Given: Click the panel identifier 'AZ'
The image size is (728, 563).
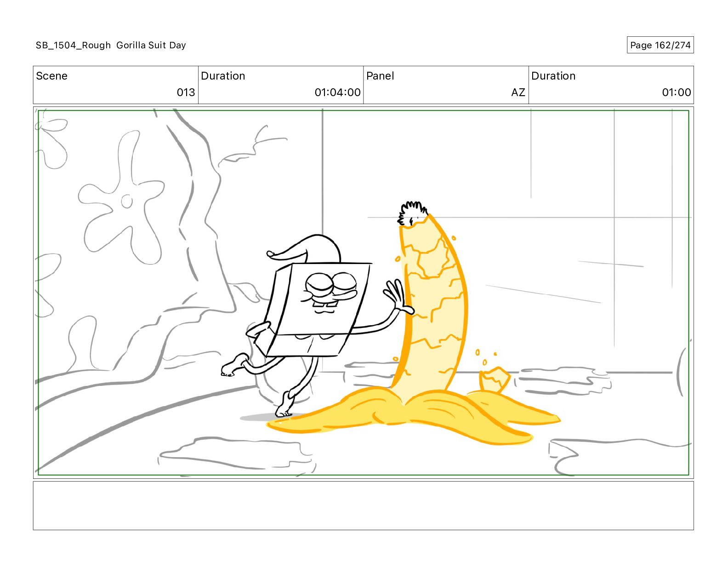Looking at the screenshot, I should (518, 92).
